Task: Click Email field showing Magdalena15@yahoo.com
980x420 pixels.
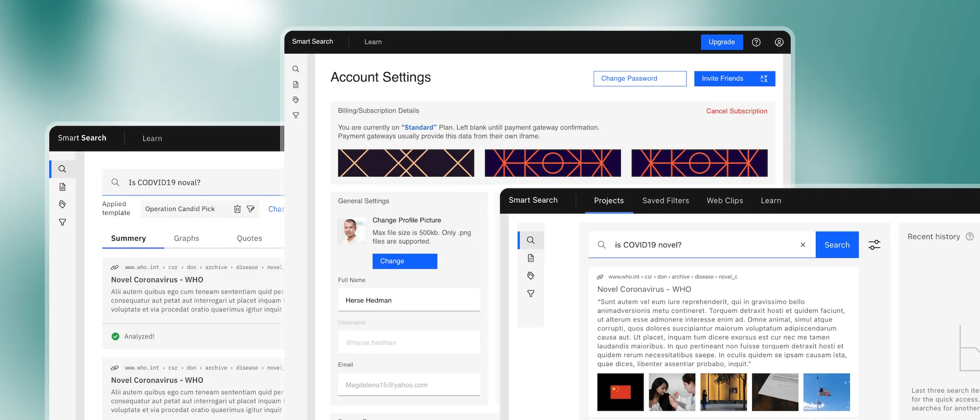Action: [x=409, y=384]
